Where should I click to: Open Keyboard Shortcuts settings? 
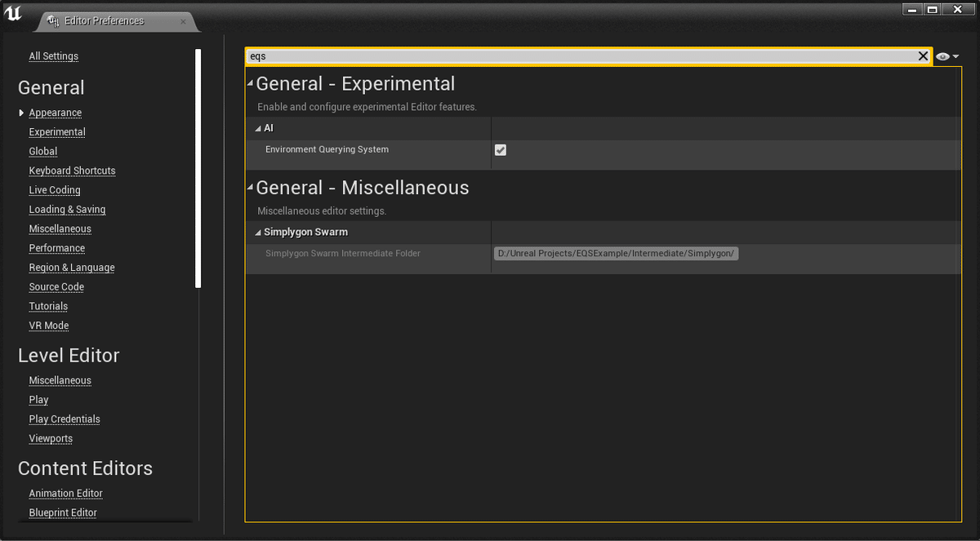tap(72, 171)
